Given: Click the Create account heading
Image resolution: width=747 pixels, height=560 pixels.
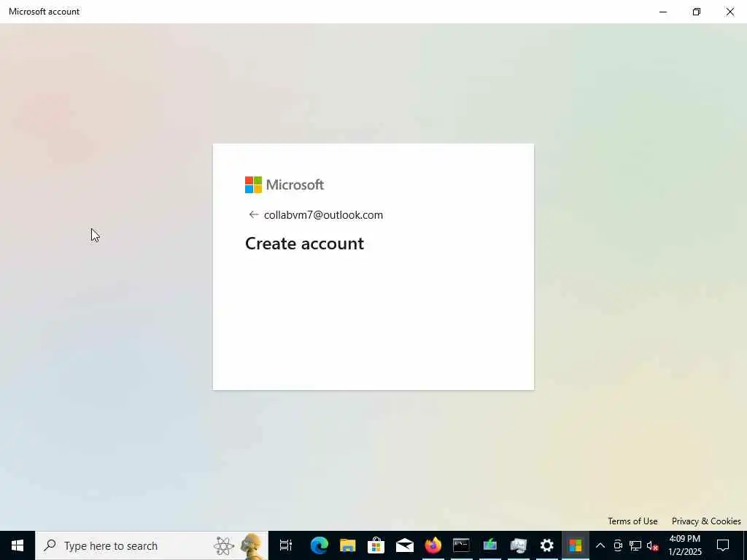Looking at the screenshot, I should 304,244.
